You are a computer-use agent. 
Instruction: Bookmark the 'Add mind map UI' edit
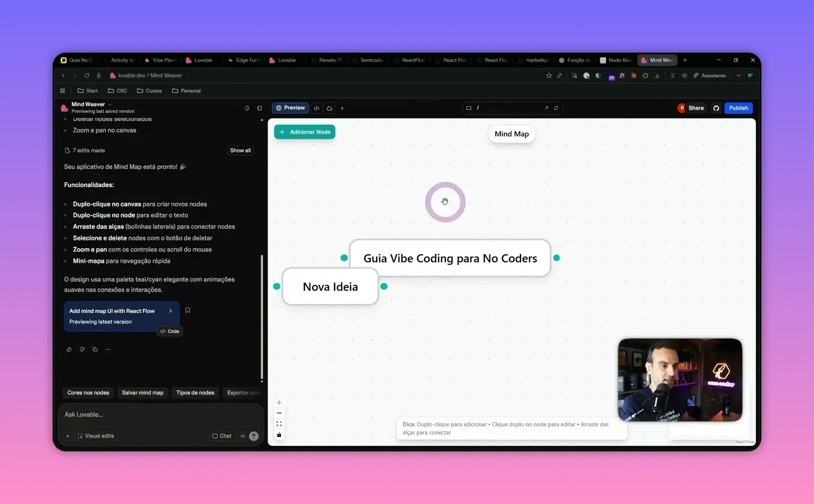point(188,310)
